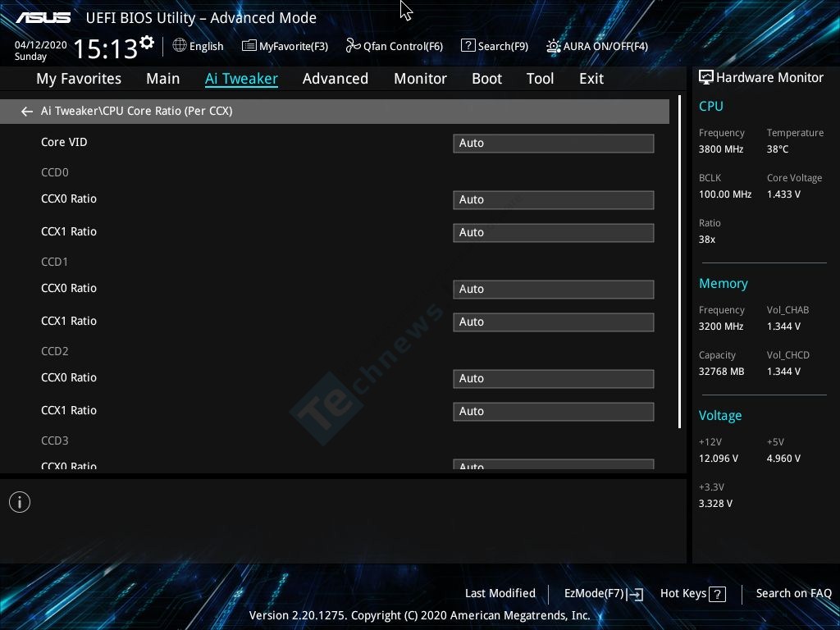Open the Exit tab
840x630 pixels.
pyautogui.click(x=591, y=79)
